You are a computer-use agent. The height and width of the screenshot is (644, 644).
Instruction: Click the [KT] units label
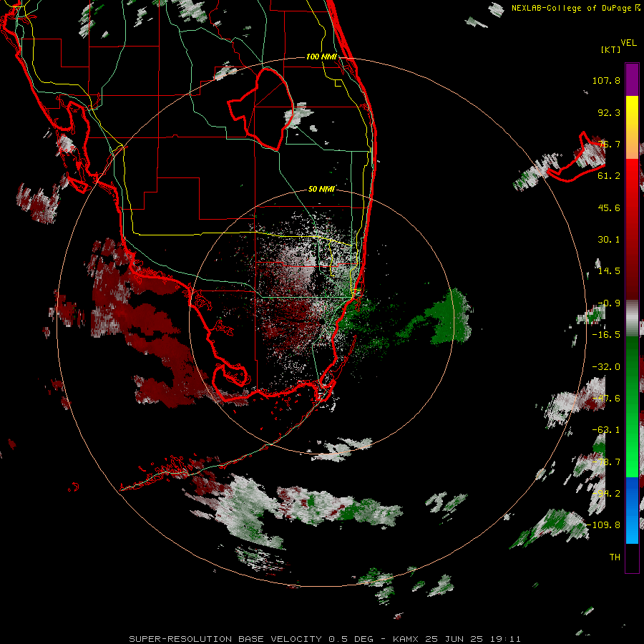pos(611,49)
